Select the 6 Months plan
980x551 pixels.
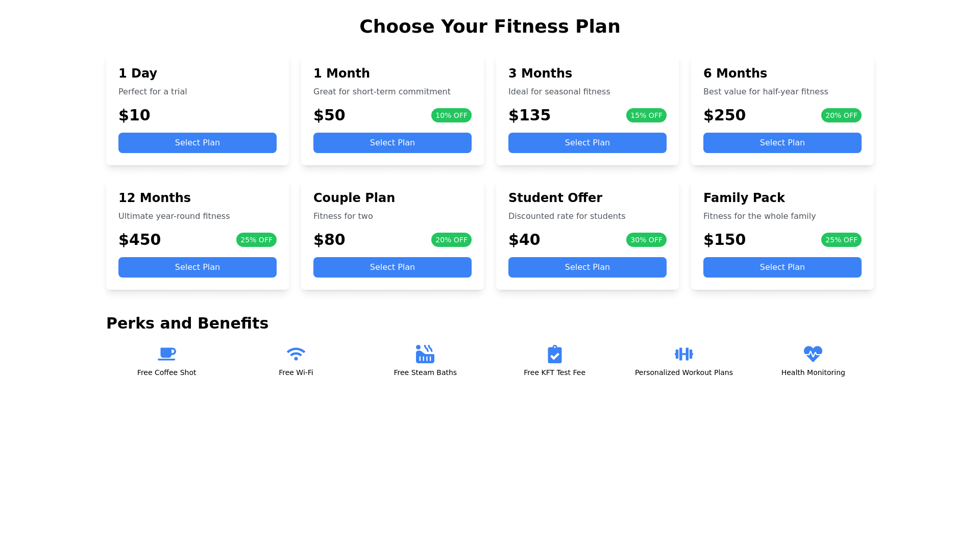[782, 143]
